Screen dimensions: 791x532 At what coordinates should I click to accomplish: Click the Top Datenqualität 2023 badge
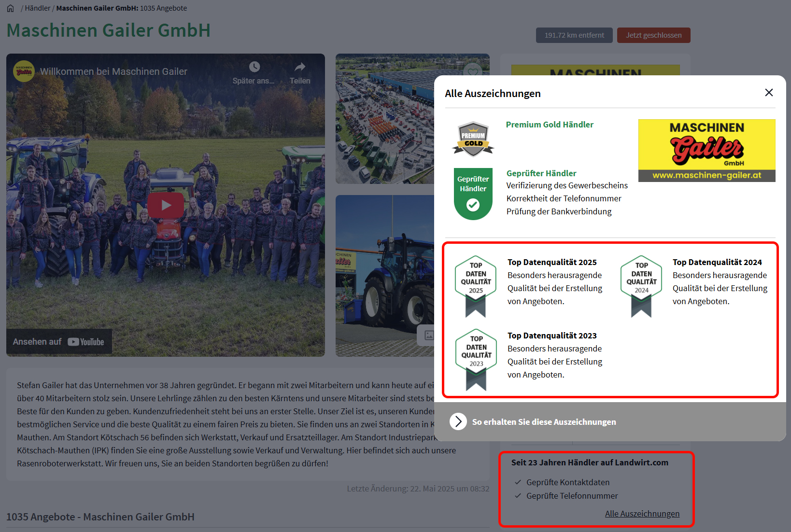[x=476, y=359]
